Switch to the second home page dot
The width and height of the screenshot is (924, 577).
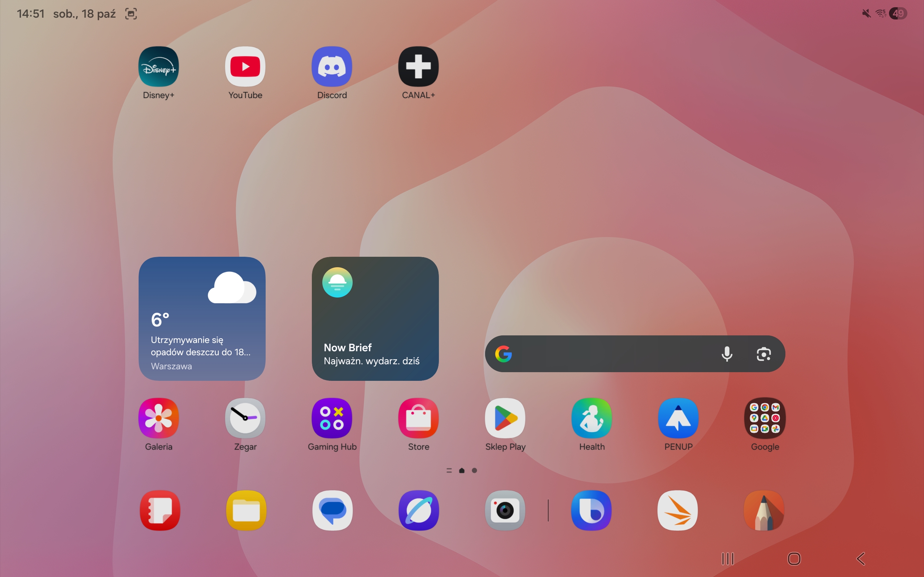pyautogui.click(x=474, y=471)
